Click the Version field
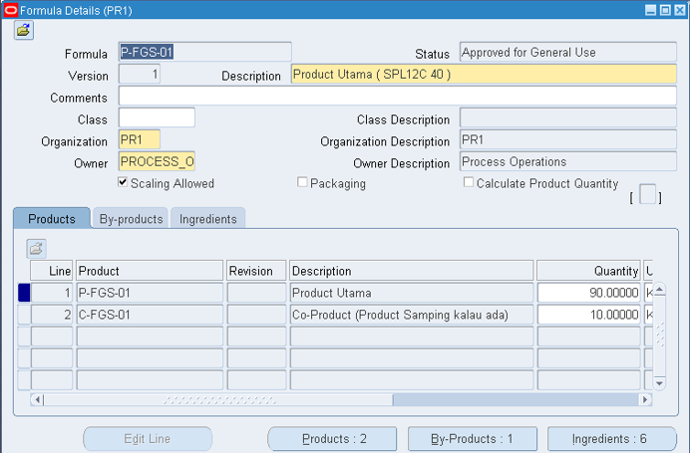This screenshot has width=690, height=453. [139, 74]
